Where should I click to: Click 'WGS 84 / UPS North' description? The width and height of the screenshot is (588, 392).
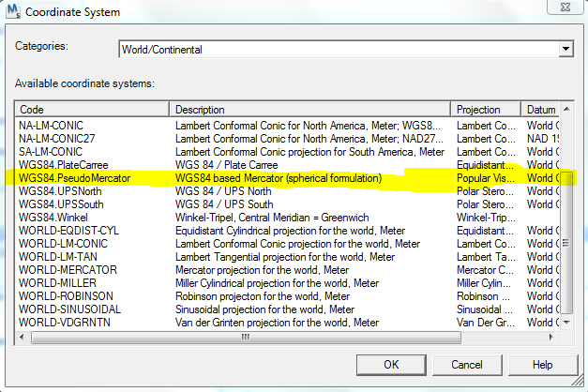(x=223, y=191)
